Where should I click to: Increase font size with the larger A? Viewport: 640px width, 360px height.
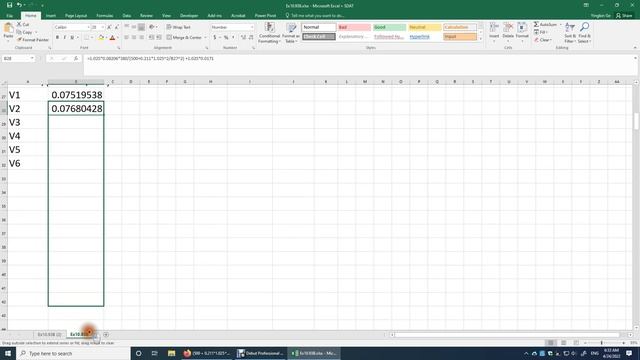[x=109, y=27]
